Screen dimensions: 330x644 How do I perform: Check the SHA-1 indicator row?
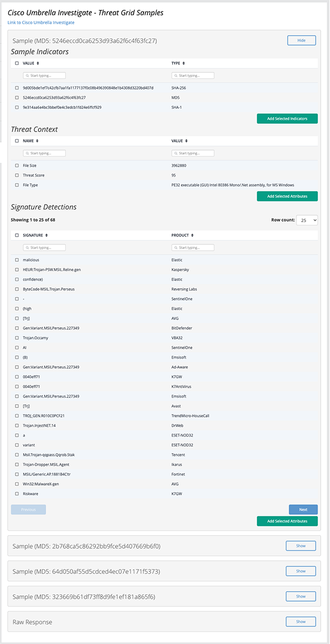(17, 108)
